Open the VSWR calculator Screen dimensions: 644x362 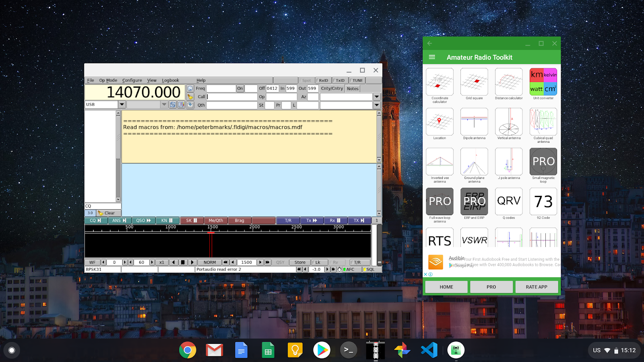tap(474, 240)
